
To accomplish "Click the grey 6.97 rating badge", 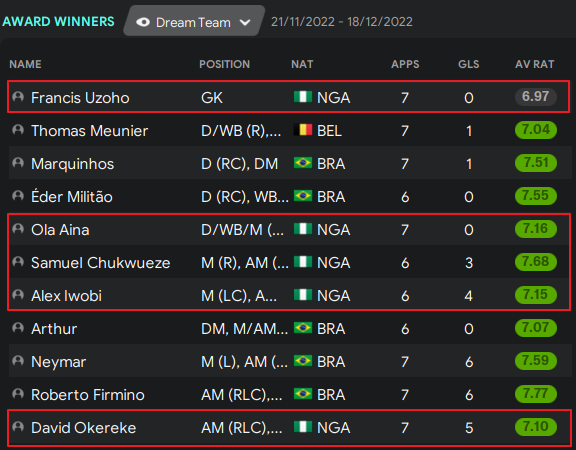I will 536,97.
